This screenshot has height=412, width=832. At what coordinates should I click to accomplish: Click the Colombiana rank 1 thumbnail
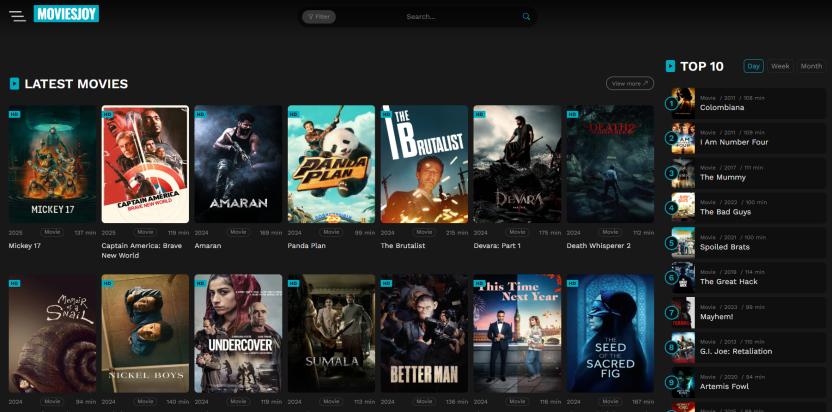coord(683,103)
